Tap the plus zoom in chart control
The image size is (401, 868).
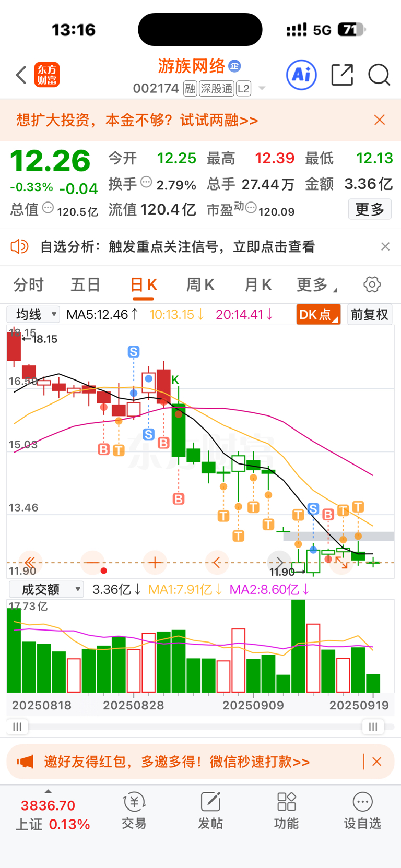click(155, 562)
